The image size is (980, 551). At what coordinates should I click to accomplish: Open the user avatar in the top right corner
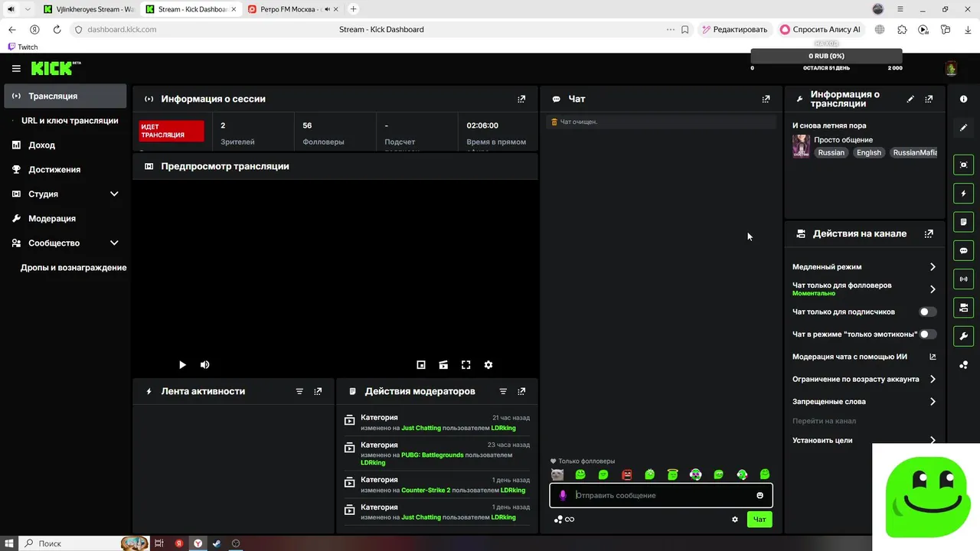951,68
